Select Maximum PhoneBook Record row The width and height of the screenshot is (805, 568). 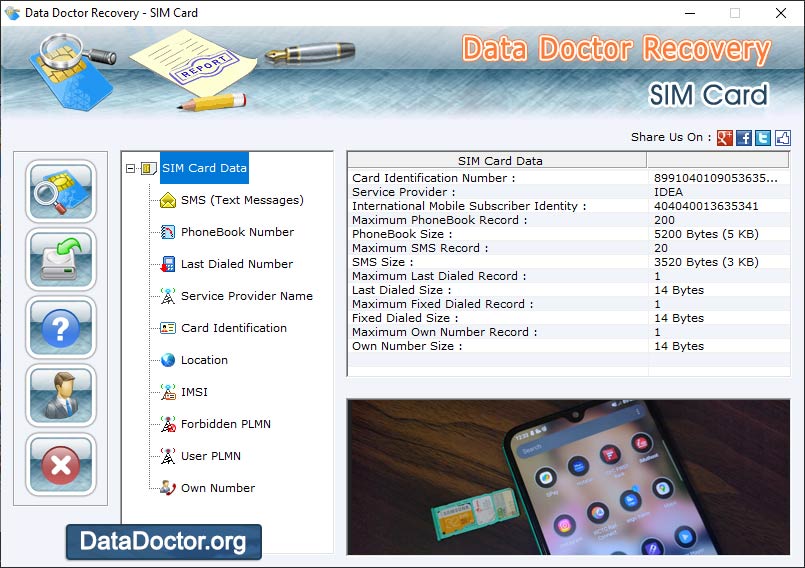[568, 220]
